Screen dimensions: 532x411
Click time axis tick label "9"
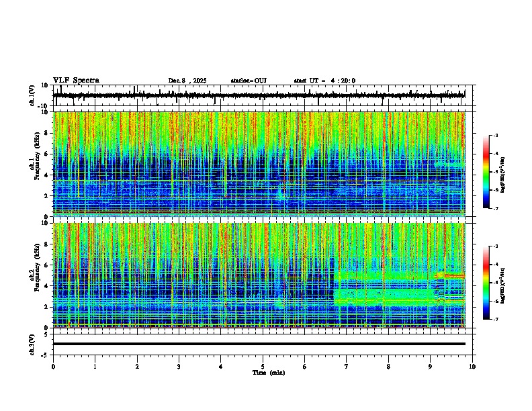pyautogui.click(x=430, y=367)
